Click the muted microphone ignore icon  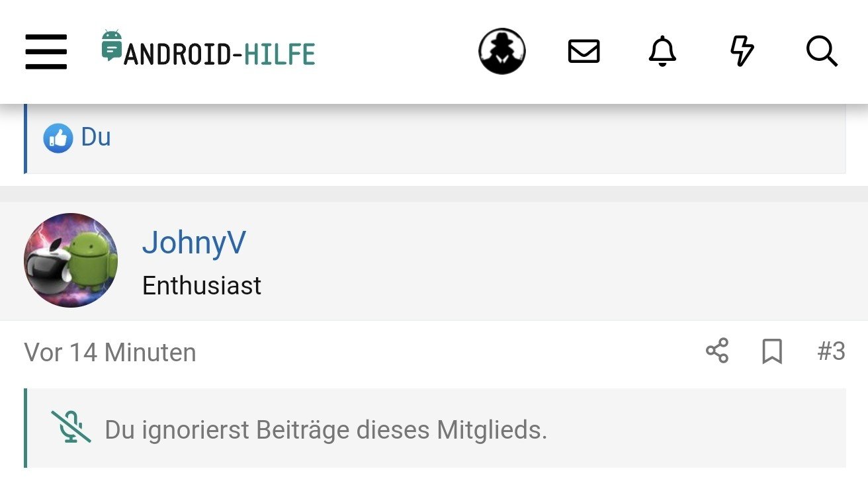point(71,427)
